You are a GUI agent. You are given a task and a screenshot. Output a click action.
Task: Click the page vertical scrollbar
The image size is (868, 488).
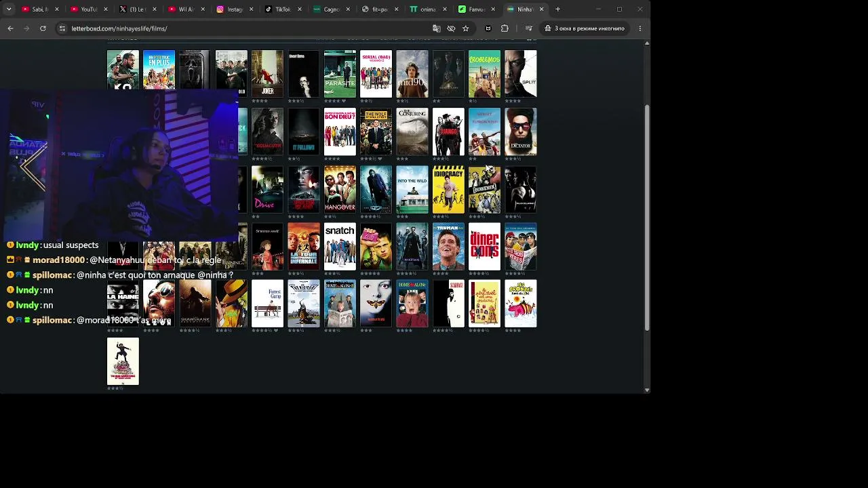pos(647,217)
